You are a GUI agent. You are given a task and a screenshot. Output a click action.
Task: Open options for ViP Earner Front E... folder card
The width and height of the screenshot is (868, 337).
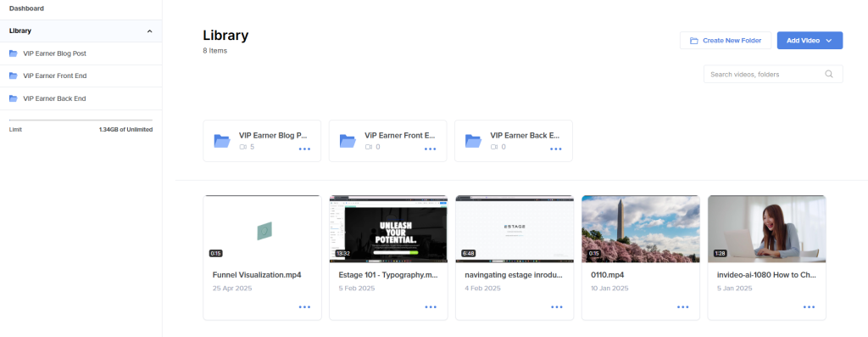[x=430, y=149]
